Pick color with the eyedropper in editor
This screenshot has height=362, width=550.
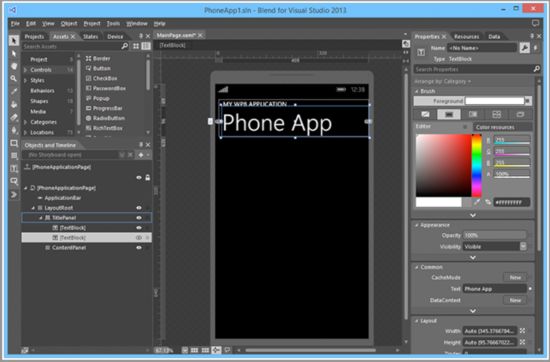[x=477, y=202]
